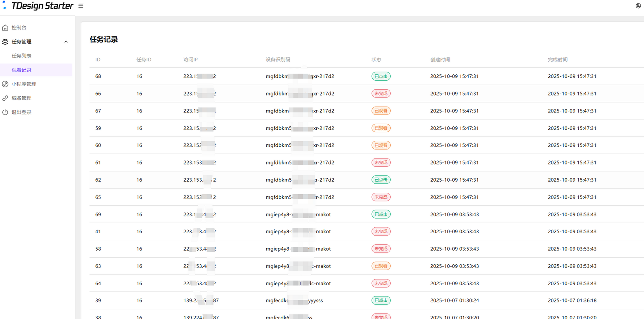Open the user profile icon

[x=638, y=6]
